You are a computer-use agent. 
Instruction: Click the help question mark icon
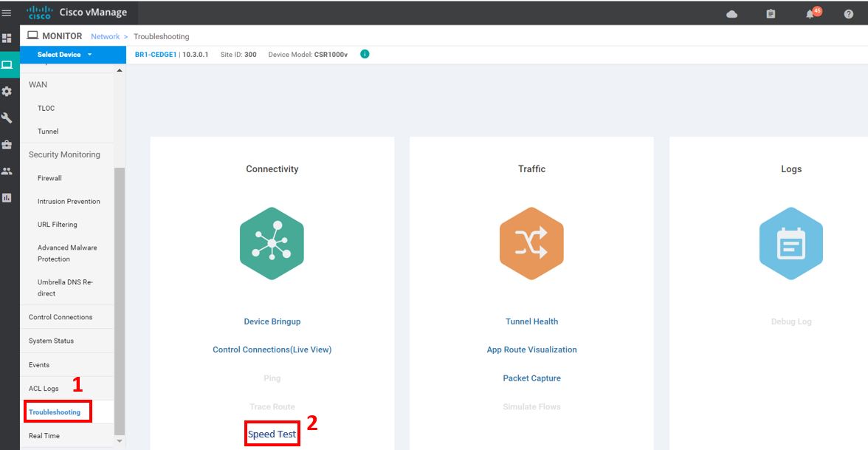(848, 14)
